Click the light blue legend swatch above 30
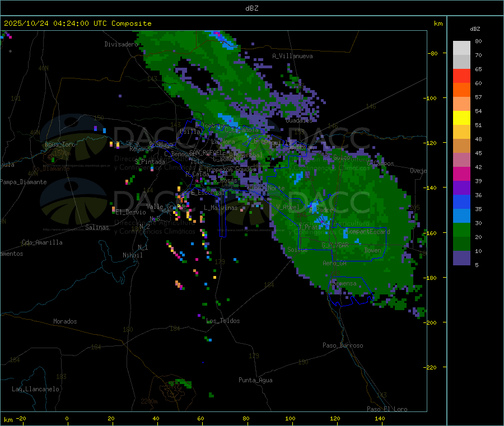Viewport: 504px width, 426px height. coord(461,216)
